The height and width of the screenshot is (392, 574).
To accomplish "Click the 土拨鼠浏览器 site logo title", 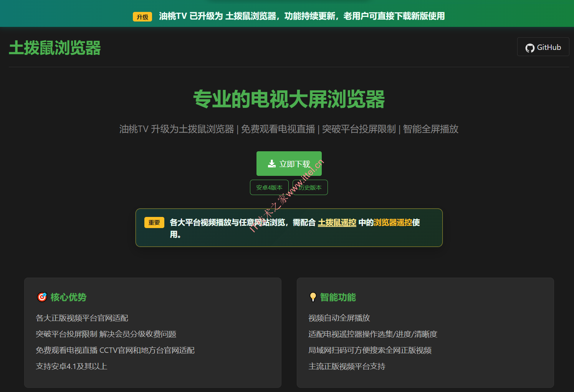I will (55, 48).
